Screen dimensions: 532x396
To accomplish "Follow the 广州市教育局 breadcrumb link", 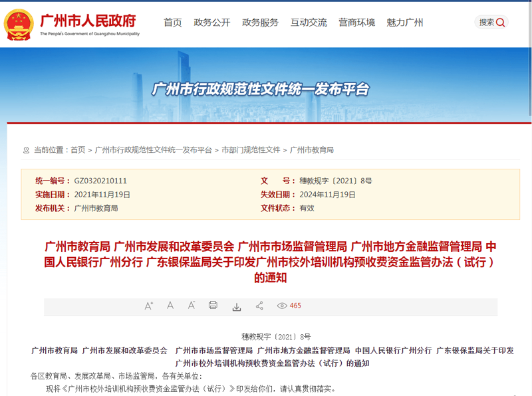I will [x=312, y=150].
